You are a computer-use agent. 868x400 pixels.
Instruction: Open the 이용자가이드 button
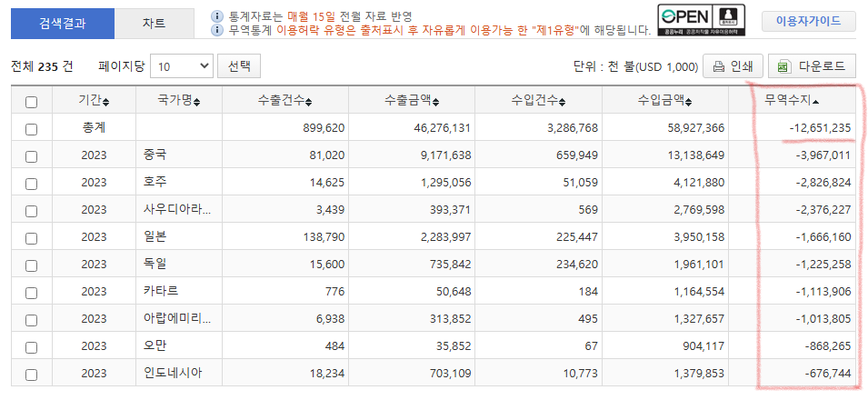(808, 22)
